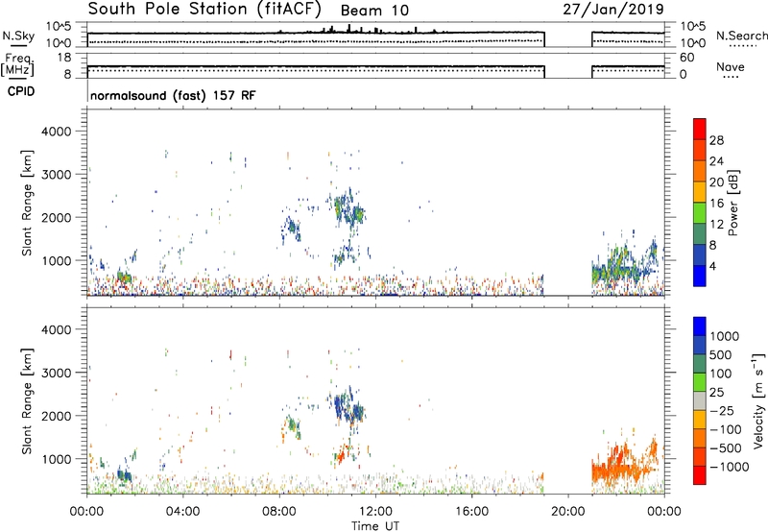
Task: Click the Power colorbar segment between 20 and 24
Action: pyautogui.click(x=700, y=171)
